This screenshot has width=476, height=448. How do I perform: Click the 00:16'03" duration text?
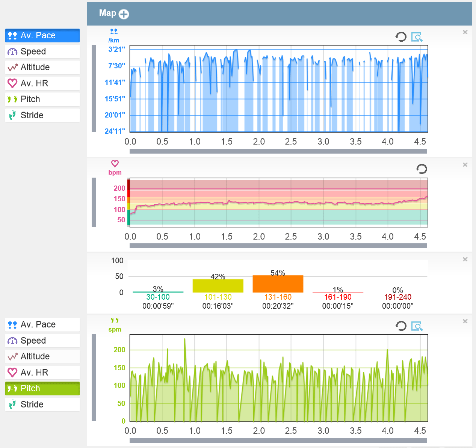point(218,306)
